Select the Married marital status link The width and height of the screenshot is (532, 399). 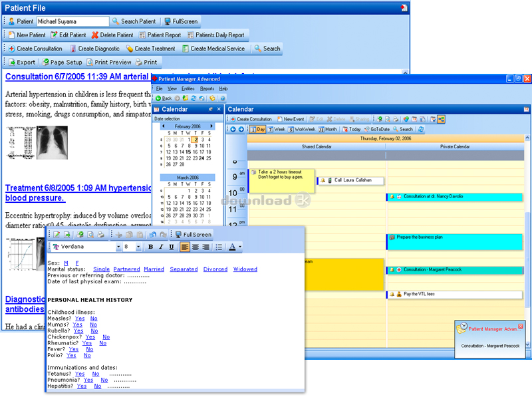(154, 269)
